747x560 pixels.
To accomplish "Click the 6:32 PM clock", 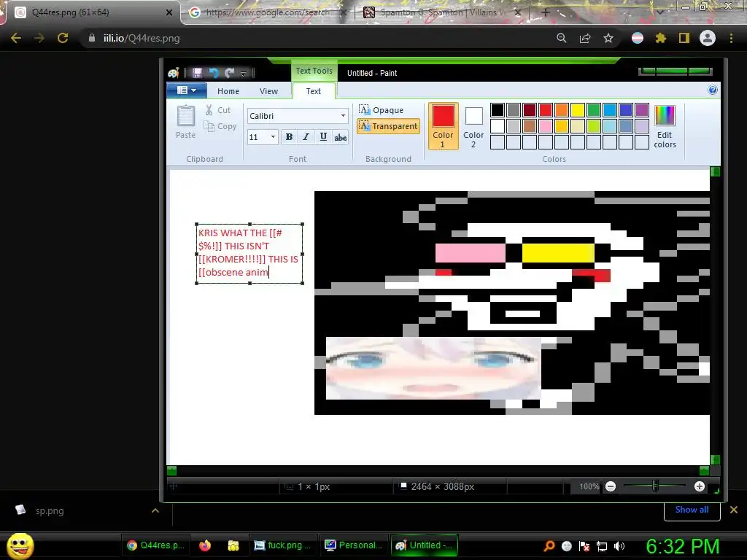I will (683, 546).
